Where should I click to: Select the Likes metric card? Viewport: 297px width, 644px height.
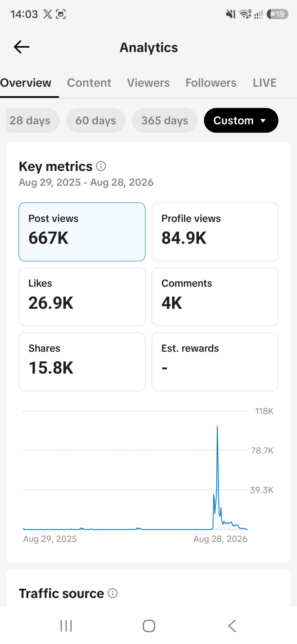82,297
